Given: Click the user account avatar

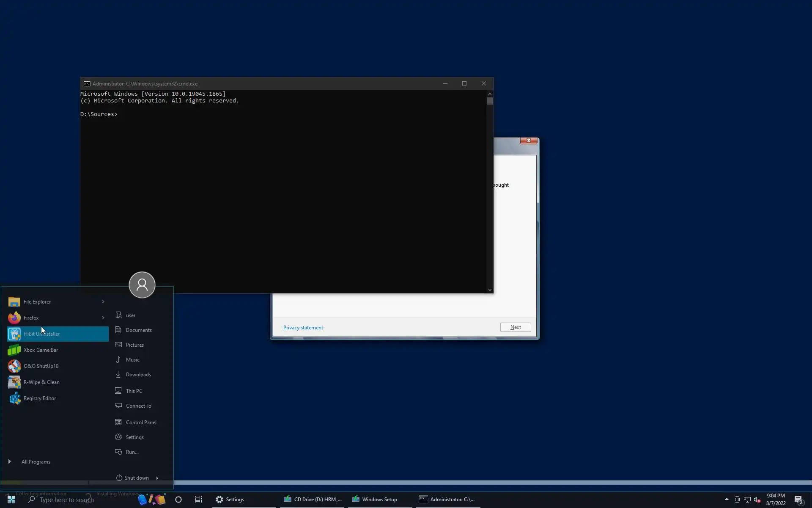Looking at the screenshot, I should (x=142, y=285).
